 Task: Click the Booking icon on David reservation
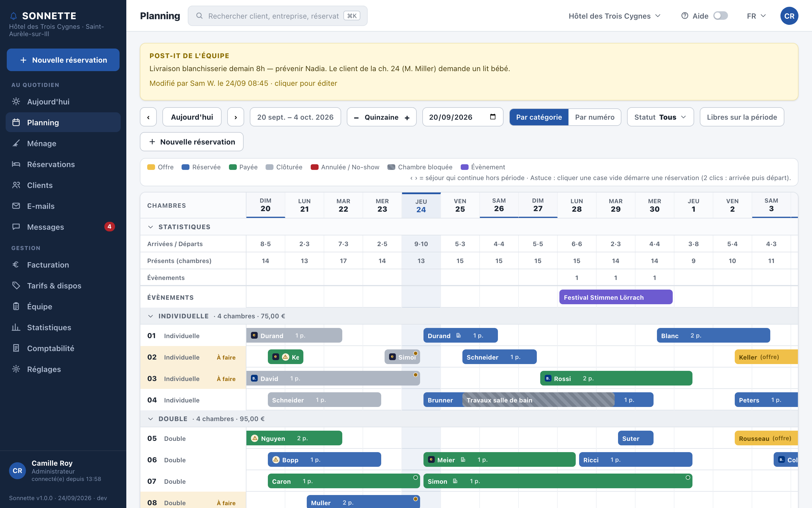click(x=254, y=378)
